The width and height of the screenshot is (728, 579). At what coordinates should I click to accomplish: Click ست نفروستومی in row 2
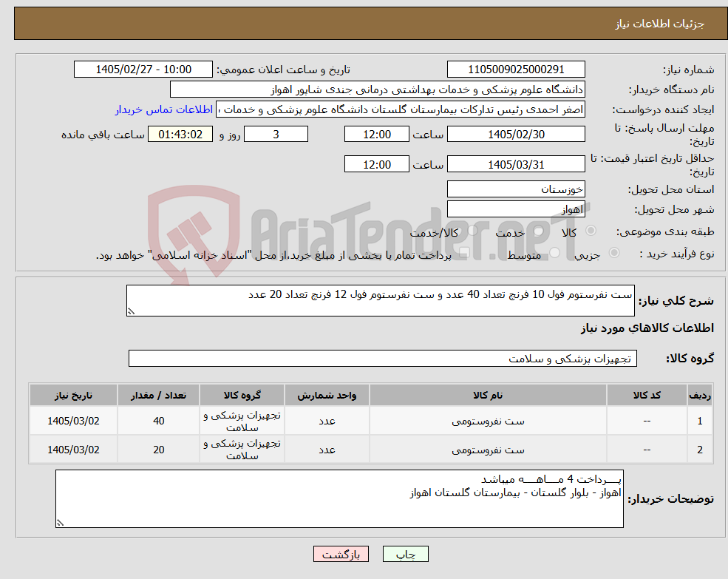pyautogui.click(x=488, y=450)
